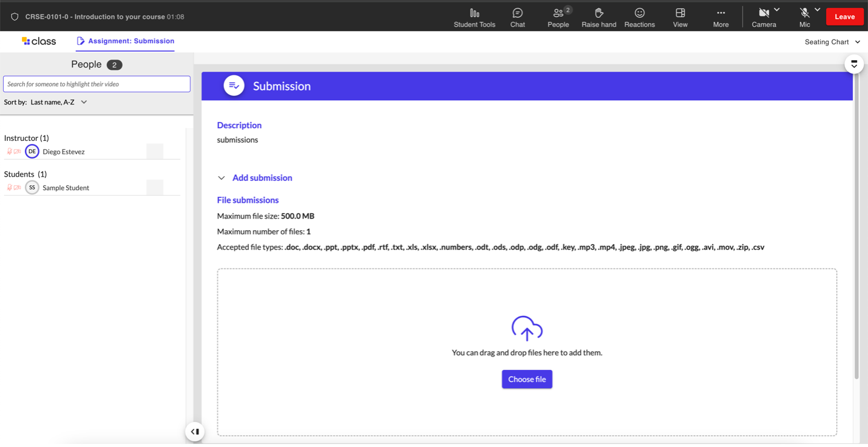Image resolution: width=868 pixels, height=447 pixels.
Task: Collapse the People side panel
Action: pos(195,432)
